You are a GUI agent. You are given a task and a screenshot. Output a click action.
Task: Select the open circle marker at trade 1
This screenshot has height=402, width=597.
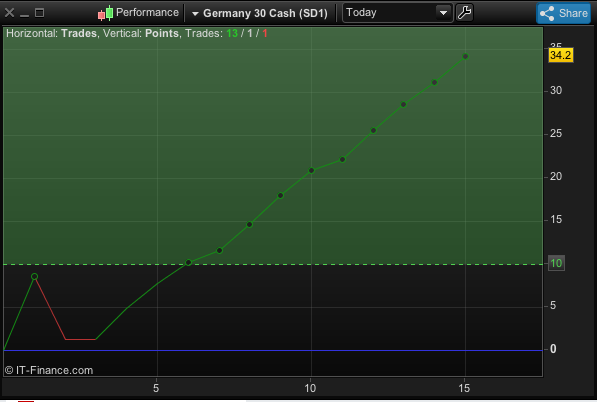coord(34,276)
